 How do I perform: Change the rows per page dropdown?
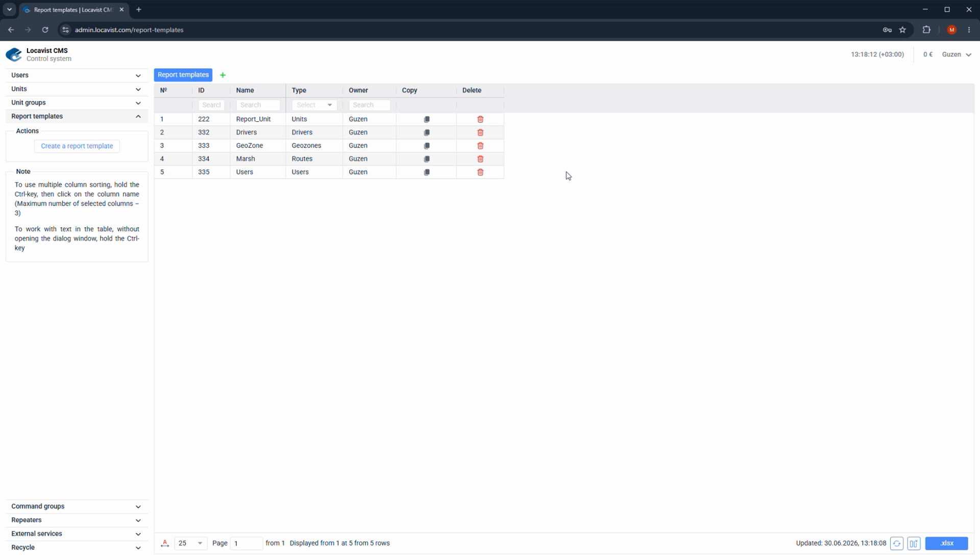pos(190,544)
